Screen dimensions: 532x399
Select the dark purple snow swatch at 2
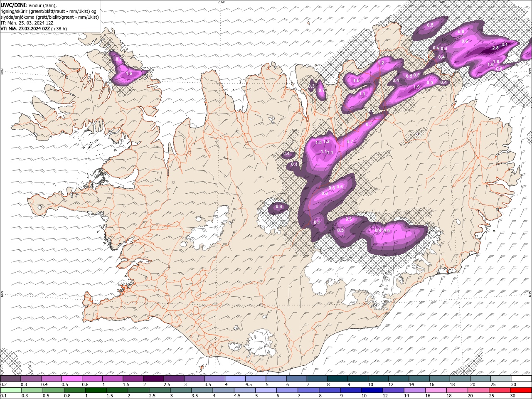click(153, 379)
